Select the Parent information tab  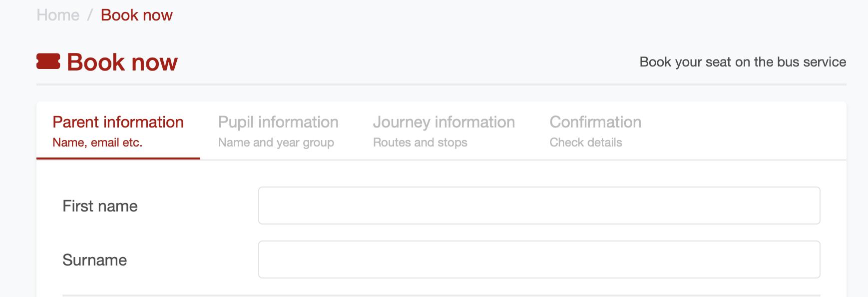pyautogui.click(x=118, y=122)
